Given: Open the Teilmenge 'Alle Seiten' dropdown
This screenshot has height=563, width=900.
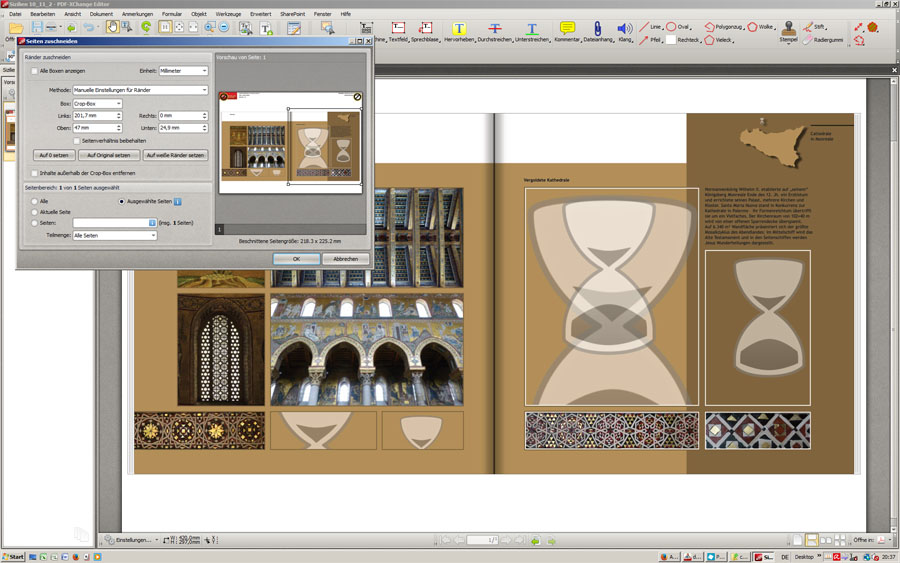Looking at the screenshot, I should [x=114, y=235].
